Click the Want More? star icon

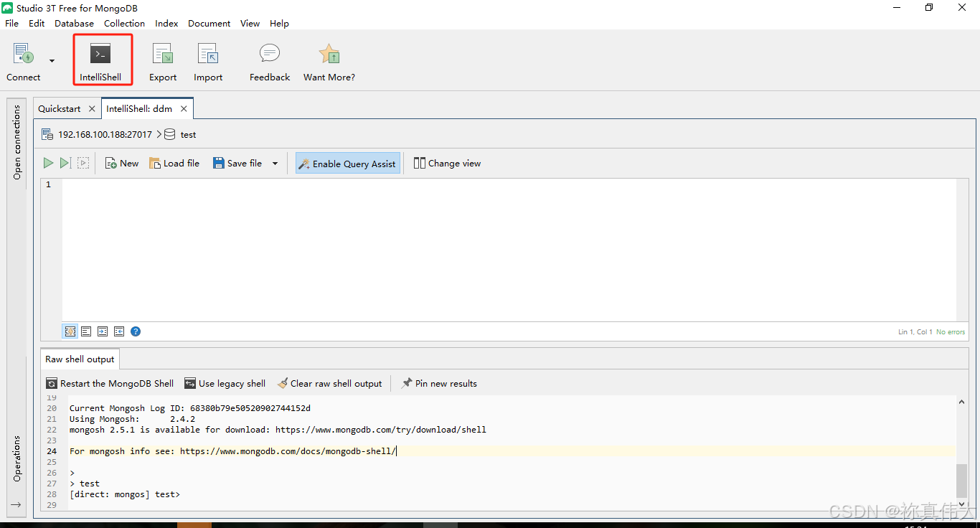pos(329,60)
